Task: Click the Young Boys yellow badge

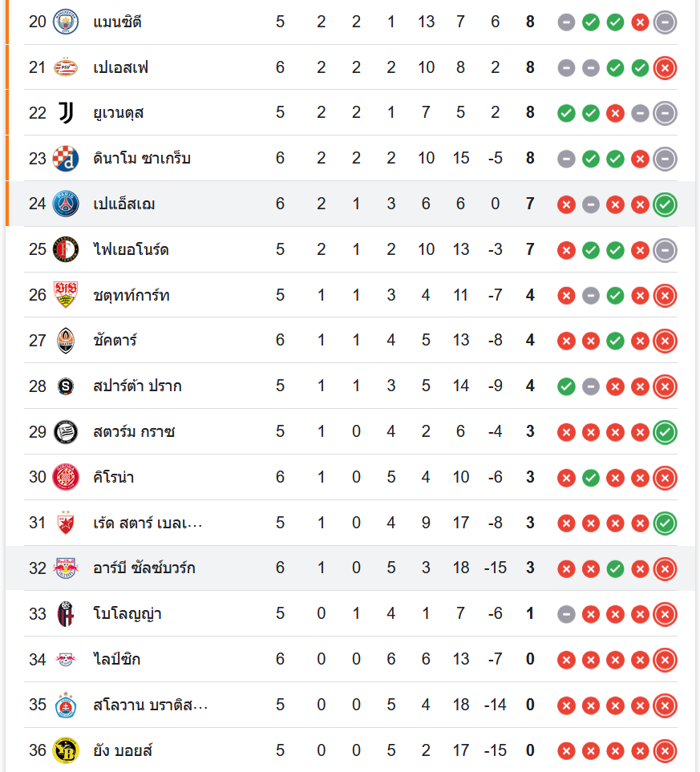Action: 66,750
